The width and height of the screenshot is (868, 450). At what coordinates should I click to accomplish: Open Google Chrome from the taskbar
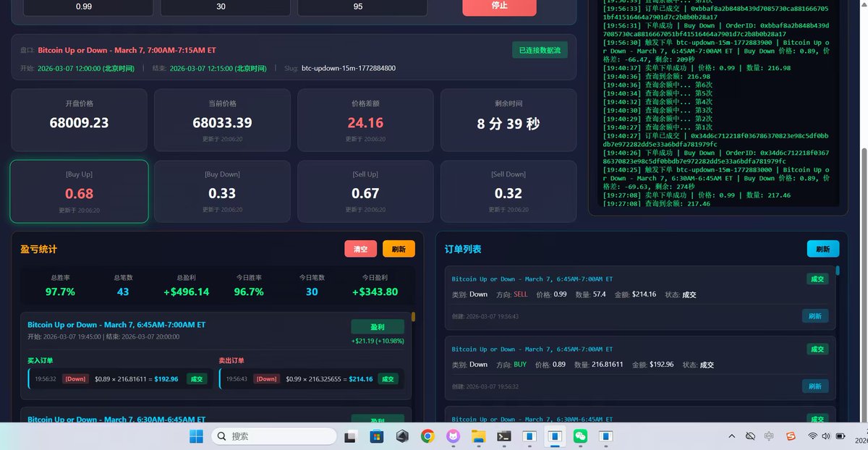[x=427, y=436]
